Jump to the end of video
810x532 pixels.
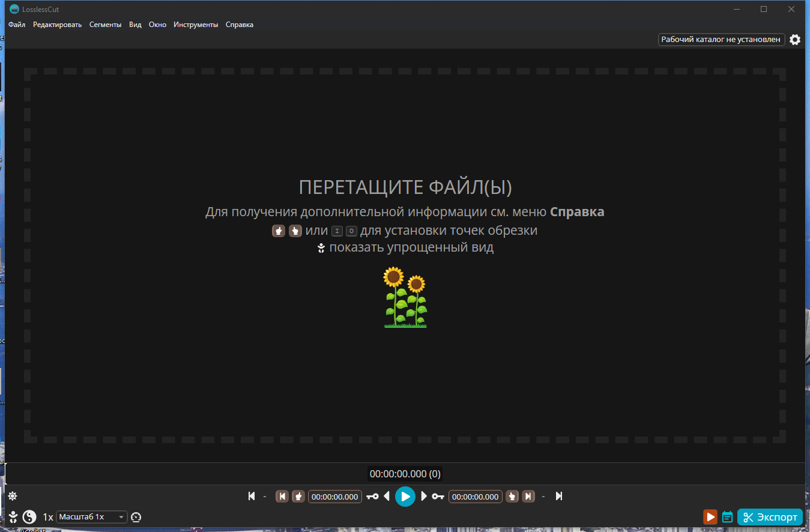(x=559, y=497)
